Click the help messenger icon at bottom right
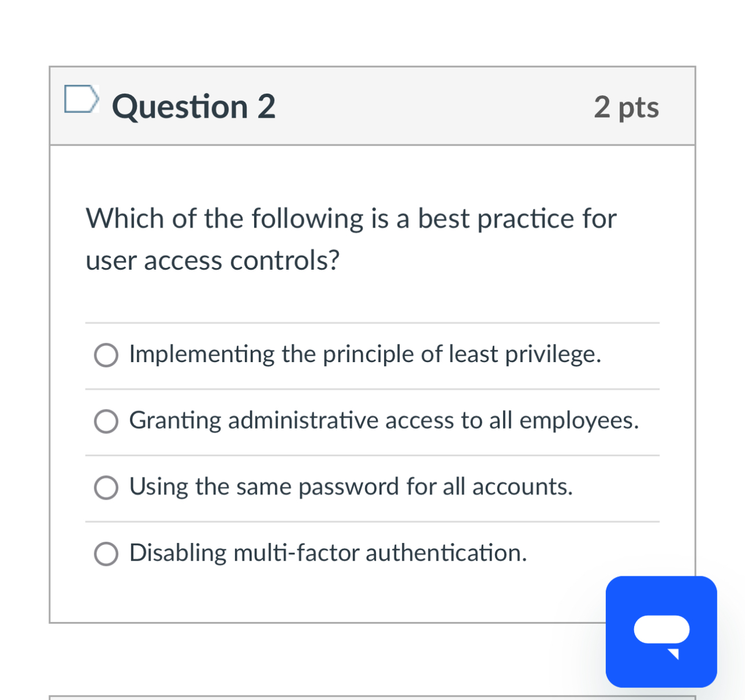 click(x=661, y=632)
